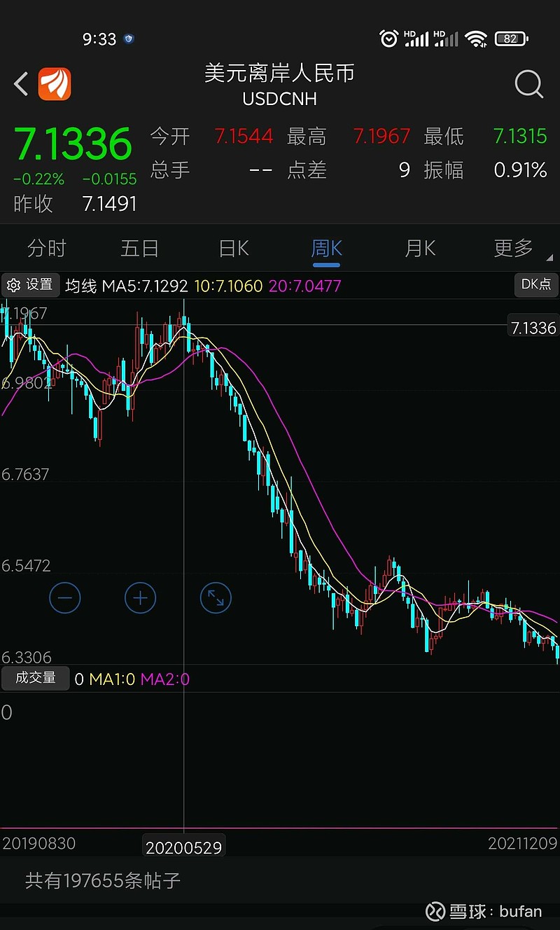Screen dimensions: 560x930
Task: Tap the Xueqiu watermark logo
Action: click(435, 910)
